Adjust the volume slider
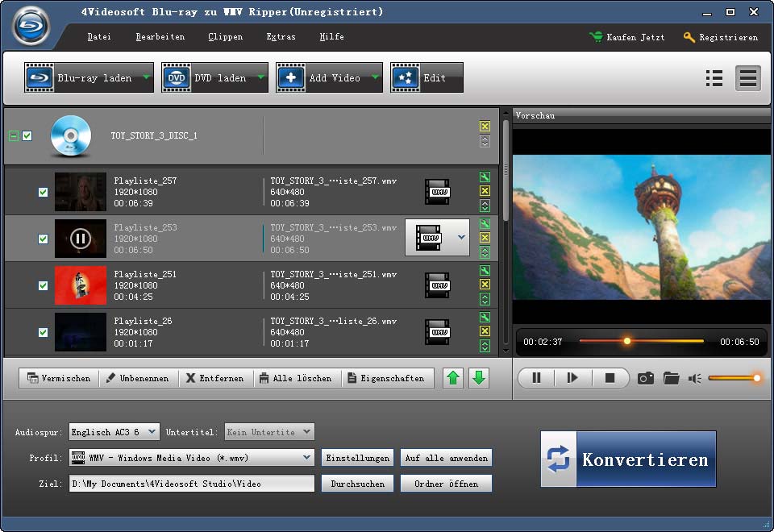The width and height of the screenshot is (774, 532). click(734, 378)
